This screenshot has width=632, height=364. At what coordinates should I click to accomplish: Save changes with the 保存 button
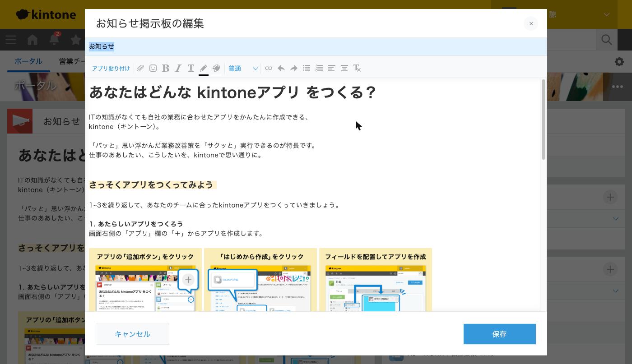[499, 334]
